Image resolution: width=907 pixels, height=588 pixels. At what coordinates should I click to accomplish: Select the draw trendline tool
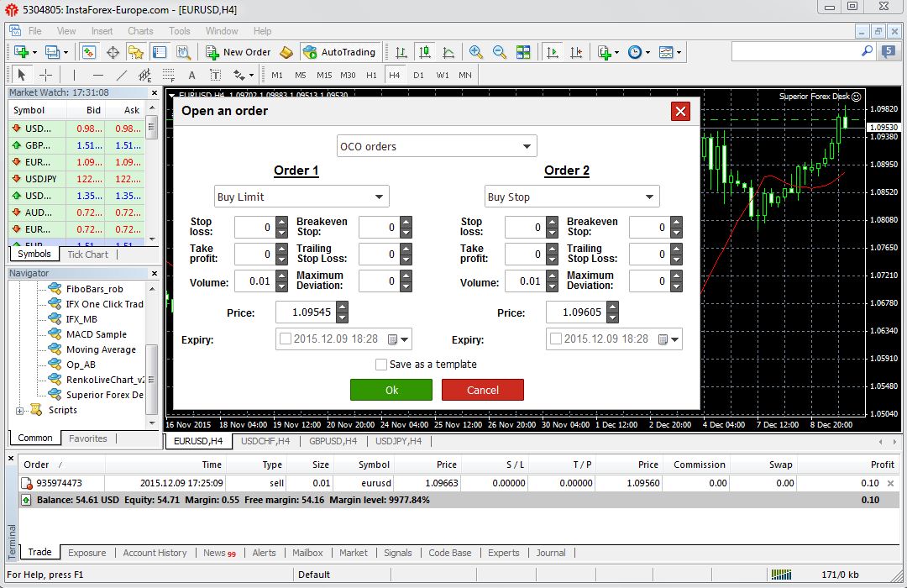pos(122,75)
